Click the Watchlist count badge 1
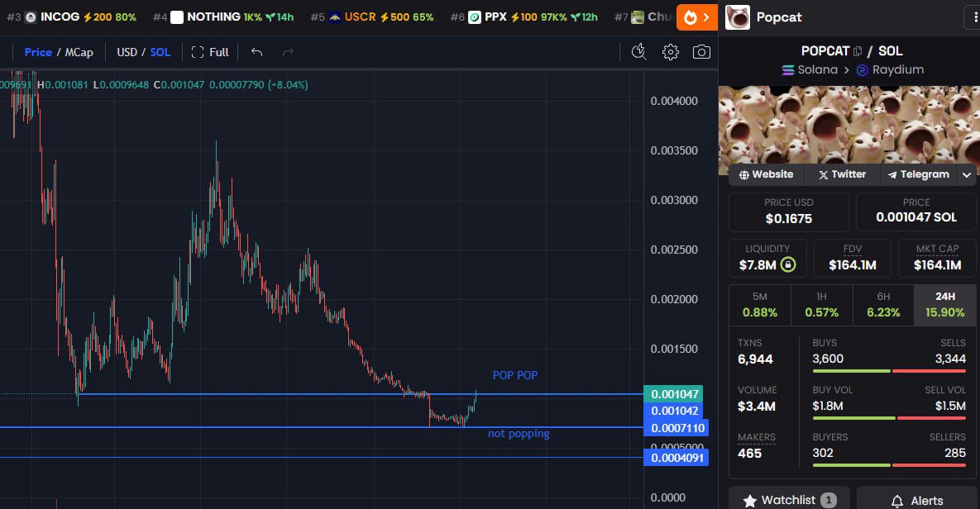This screenshot has width=980, height=509. [x=828, y=500]
